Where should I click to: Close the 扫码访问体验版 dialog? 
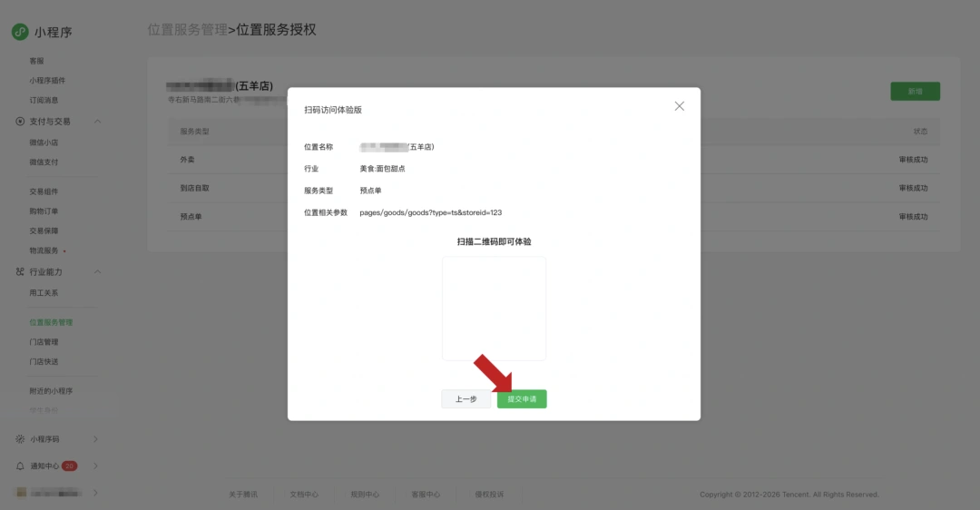coord(680,106)
